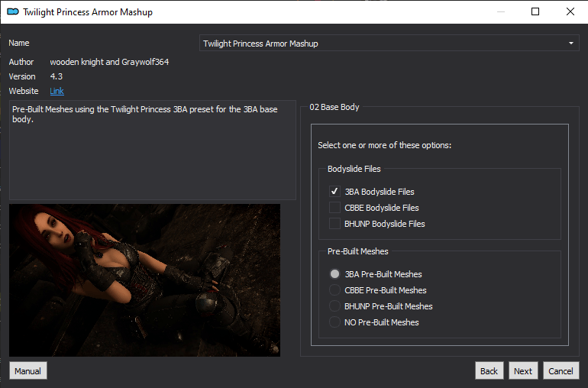Click the 'Pre-Built Meshes' group label

357,251
